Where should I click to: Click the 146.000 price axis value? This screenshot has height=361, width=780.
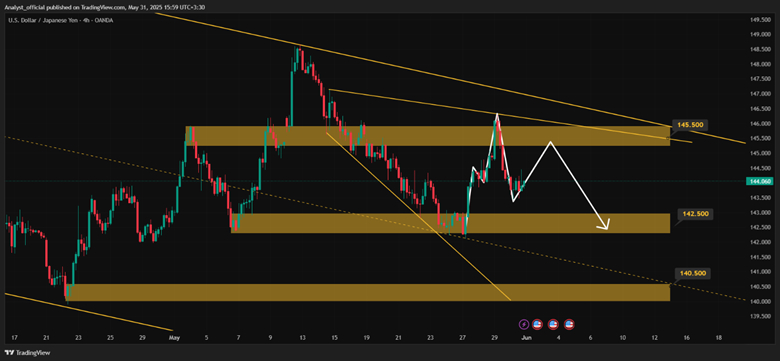[759, 124]
